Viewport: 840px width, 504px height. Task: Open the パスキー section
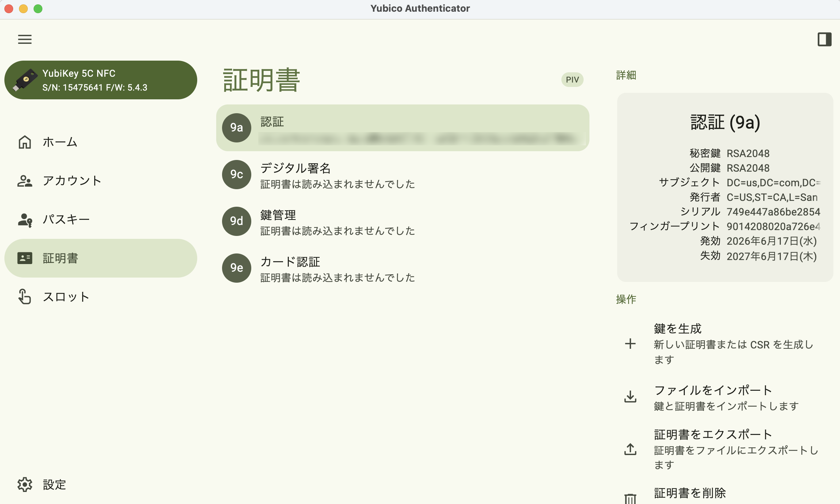coord(101,219)
